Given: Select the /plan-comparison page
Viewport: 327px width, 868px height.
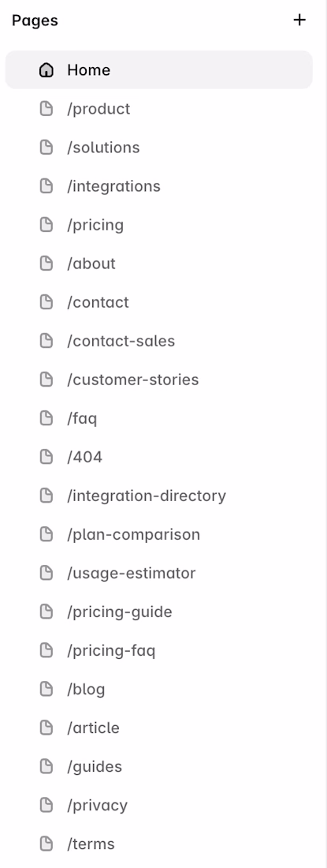Looking at the screenshot, I should [x=159, y=534].
